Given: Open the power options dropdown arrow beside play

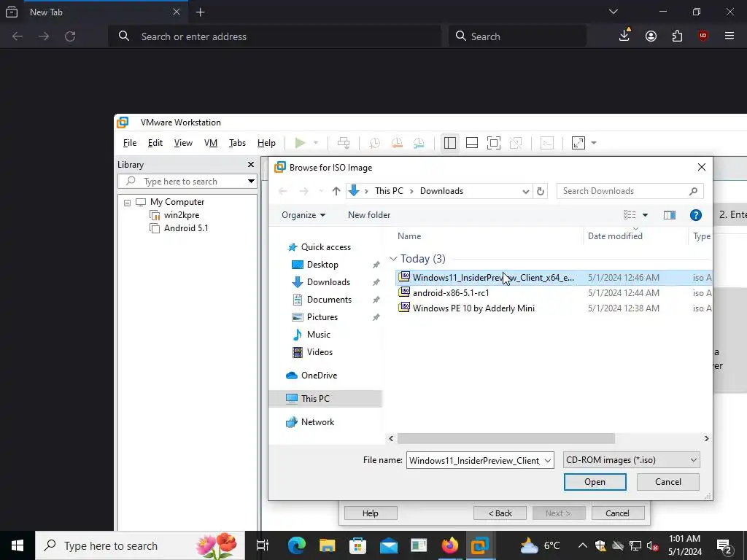Looking at the screenshot, I should pos(315,143).
